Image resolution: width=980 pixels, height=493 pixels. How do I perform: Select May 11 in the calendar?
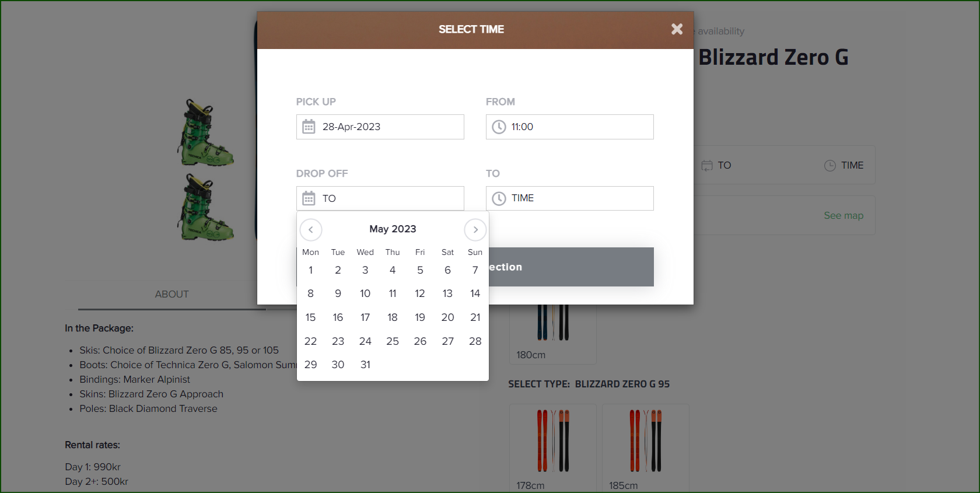[393, 293]
